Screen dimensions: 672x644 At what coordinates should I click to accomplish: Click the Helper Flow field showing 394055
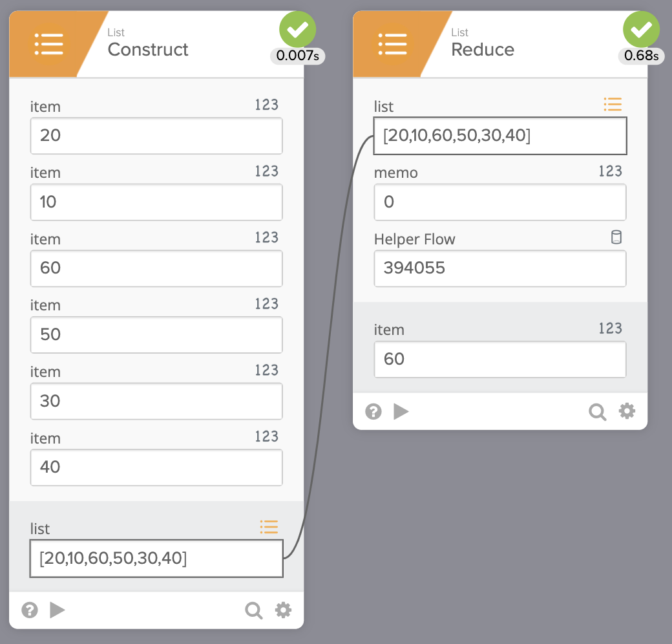(x=500, y=268)
